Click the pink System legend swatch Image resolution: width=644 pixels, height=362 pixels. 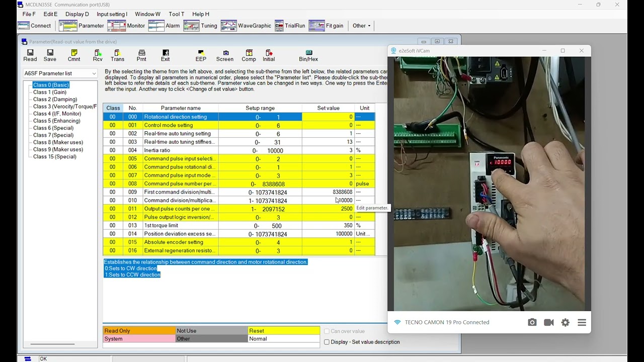(x=139, y=339)
